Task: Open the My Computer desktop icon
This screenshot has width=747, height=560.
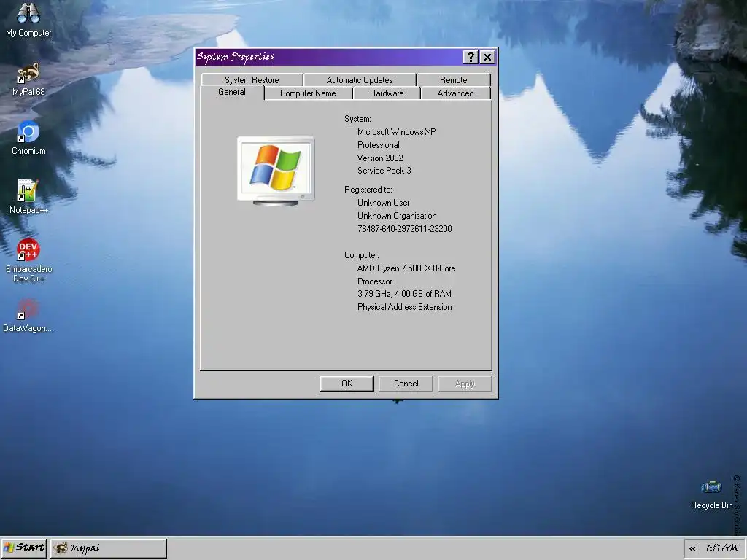Action: point(28,19)
